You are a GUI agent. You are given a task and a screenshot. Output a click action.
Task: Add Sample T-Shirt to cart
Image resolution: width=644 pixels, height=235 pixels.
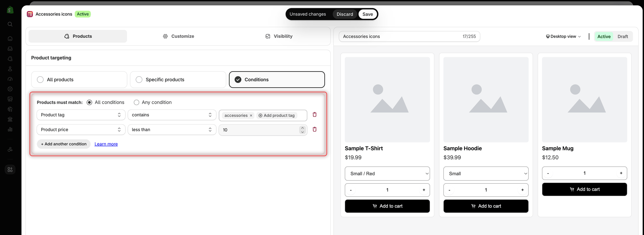pos(387,206)
